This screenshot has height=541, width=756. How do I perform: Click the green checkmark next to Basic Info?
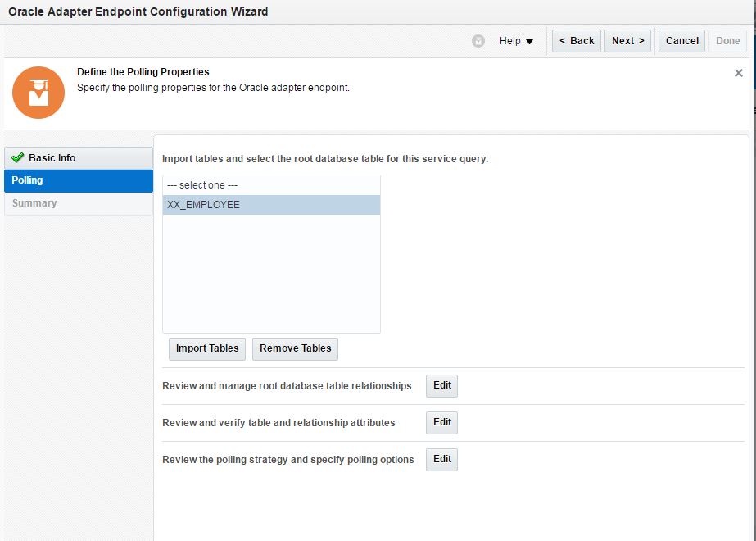18,158
